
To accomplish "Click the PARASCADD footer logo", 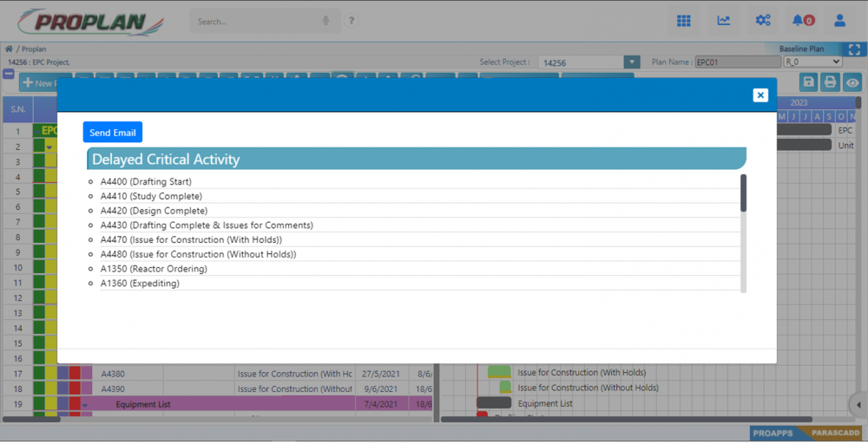I will (x=836, y=433).
